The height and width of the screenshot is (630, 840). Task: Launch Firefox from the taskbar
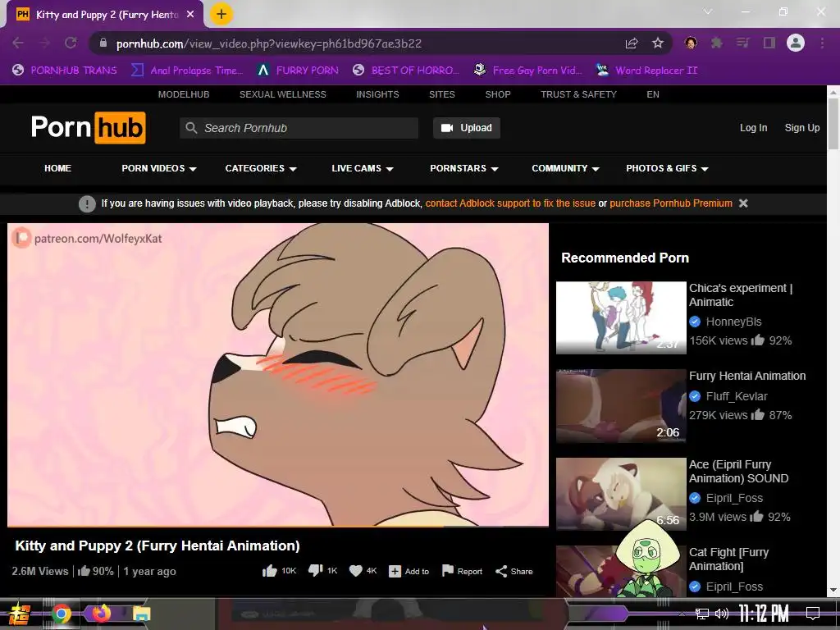(x=101, y=613)
